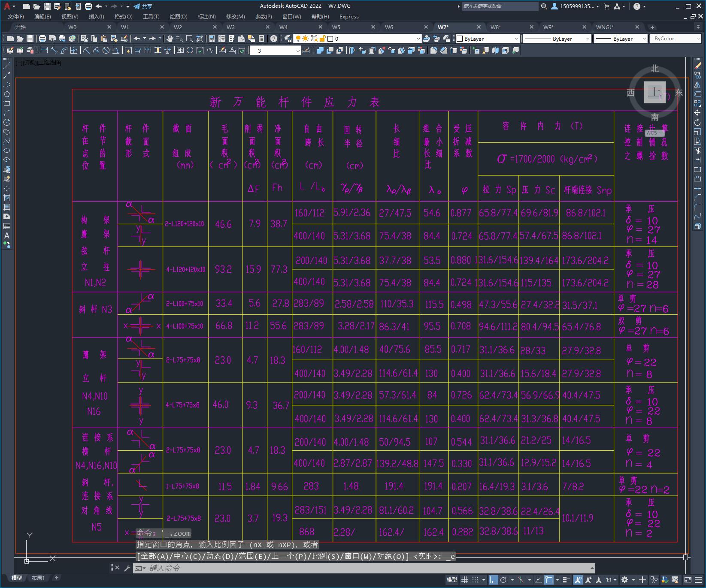Click the Share paper-plane button
Viewport: 706px width, 588px height.
tap(142, 6)
